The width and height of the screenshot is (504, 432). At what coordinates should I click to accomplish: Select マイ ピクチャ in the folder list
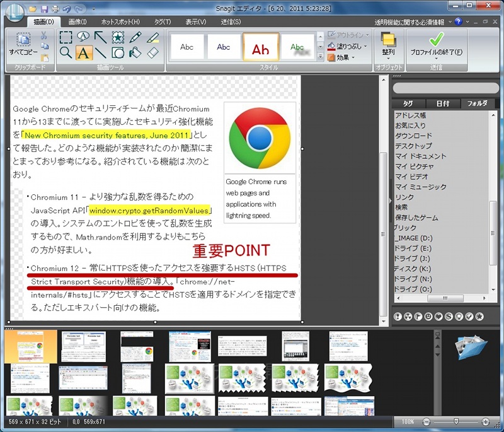tap(415, 166)
